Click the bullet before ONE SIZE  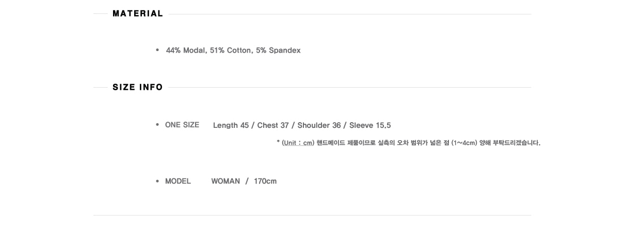click(x=157, y=125)
